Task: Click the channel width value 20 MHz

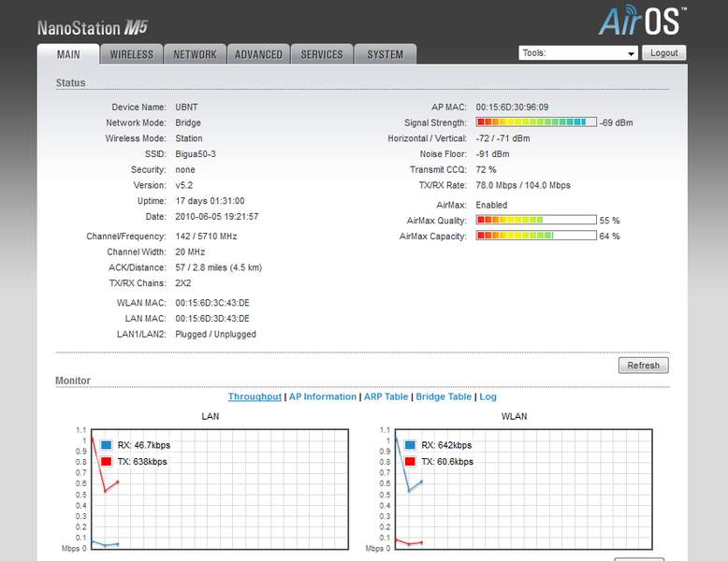Action: click(190, 252)
